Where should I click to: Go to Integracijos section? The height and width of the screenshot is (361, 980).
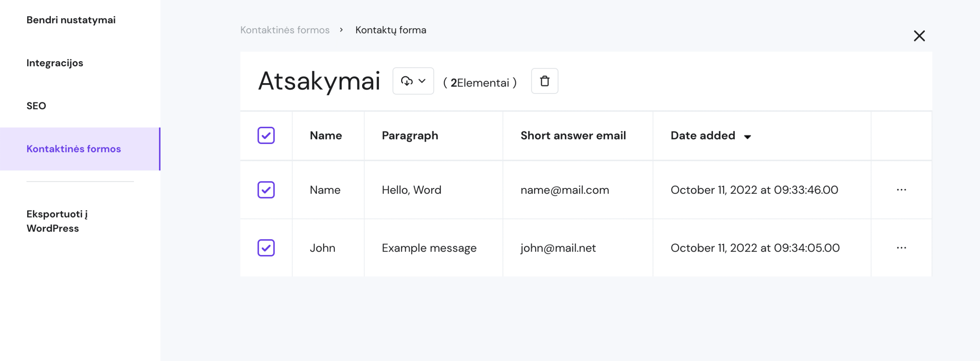[55, 63]
